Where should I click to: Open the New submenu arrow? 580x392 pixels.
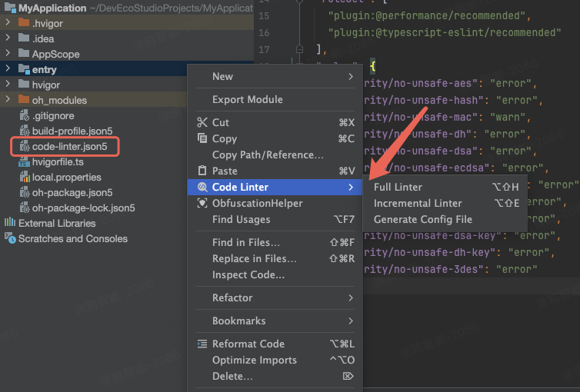tap(351, 77)
